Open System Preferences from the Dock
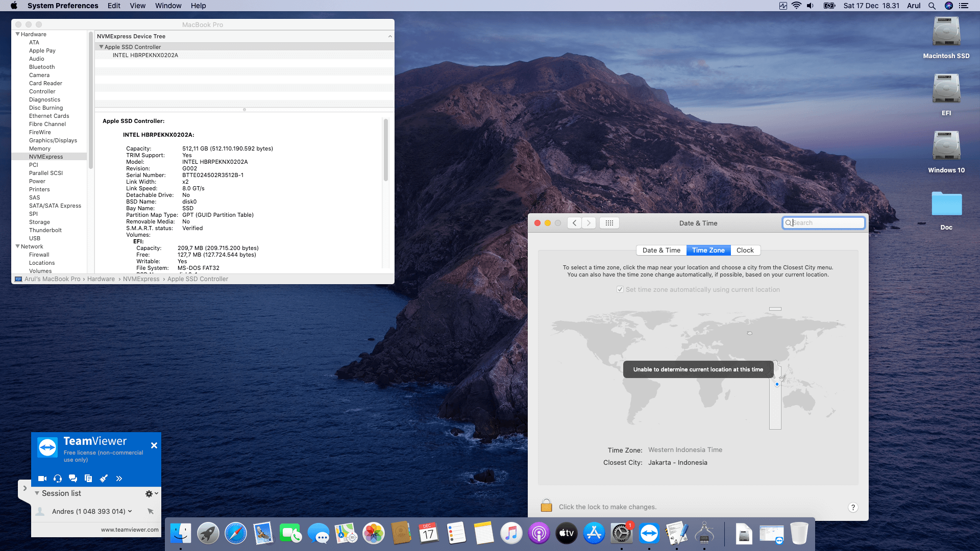The width and height of the screenshot is (980, 551). [621, 534]
